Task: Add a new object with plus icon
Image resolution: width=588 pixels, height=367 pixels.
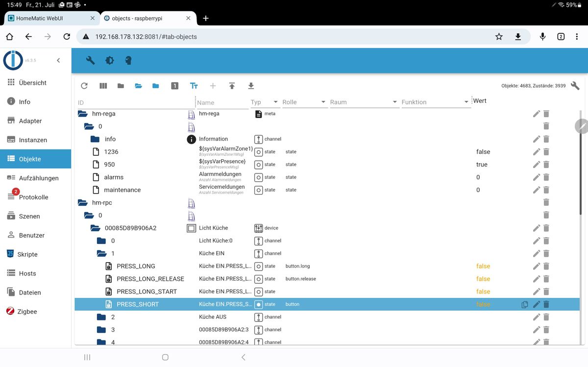Action: pos(213,86)
